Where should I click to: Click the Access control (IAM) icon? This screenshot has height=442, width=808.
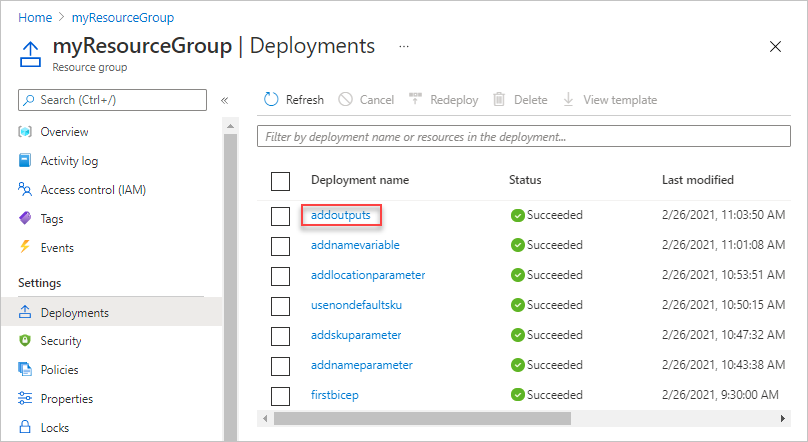pyautogui.click(x=26, y=190)
